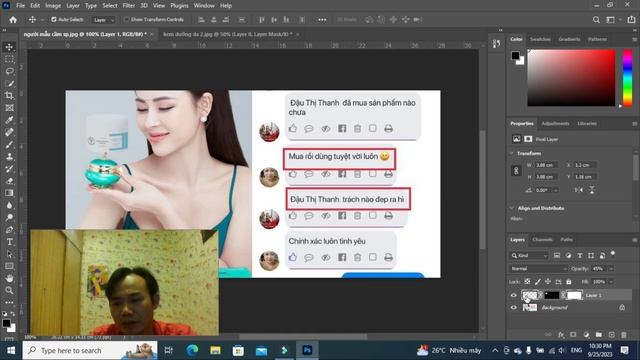640x360 pixels.
Task: Select the Move tool in the toolbox
Action: coord(9,47)
